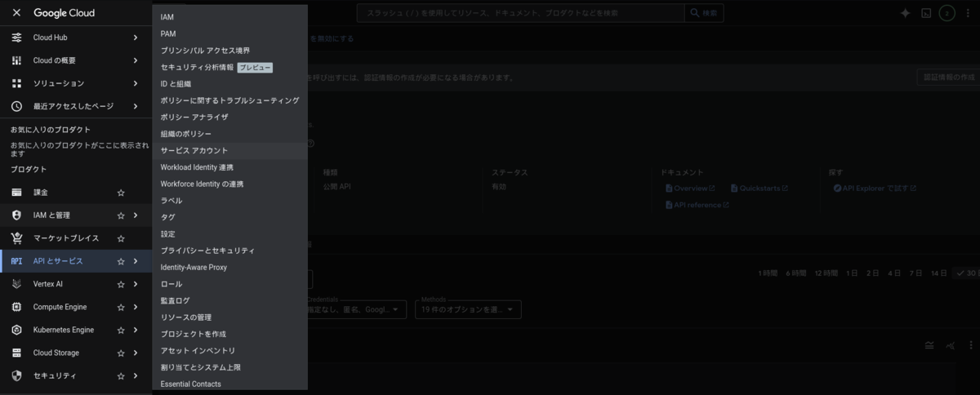Open ロール submenu item
This screenshot has width=980, height=395.
[229, 284]
